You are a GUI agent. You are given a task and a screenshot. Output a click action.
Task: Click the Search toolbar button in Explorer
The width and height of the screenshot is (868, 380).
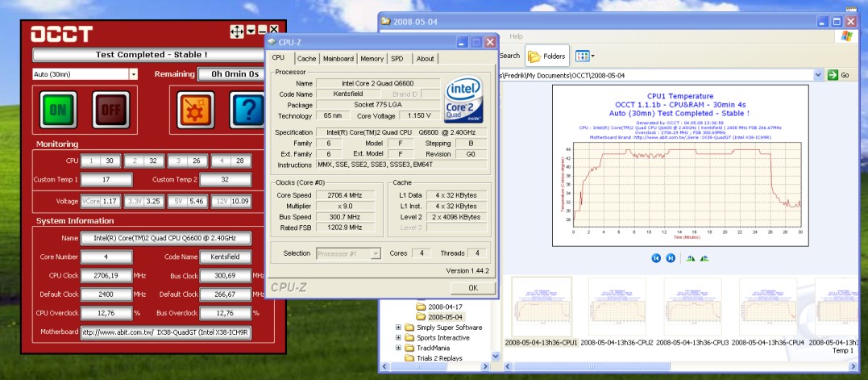click(x=510, y=56)
